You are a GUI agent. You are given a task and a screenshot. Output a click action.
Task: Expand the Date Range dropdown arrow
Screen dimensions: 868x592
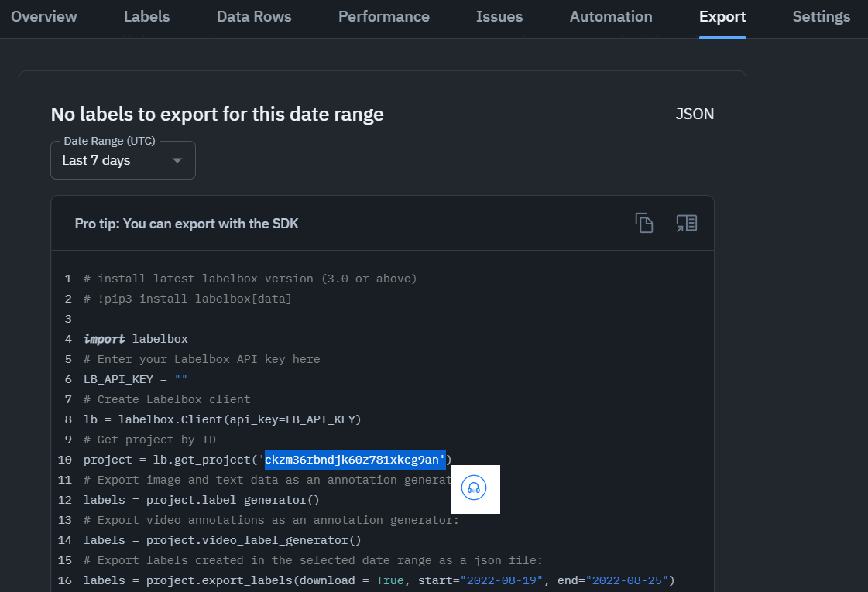177,160
